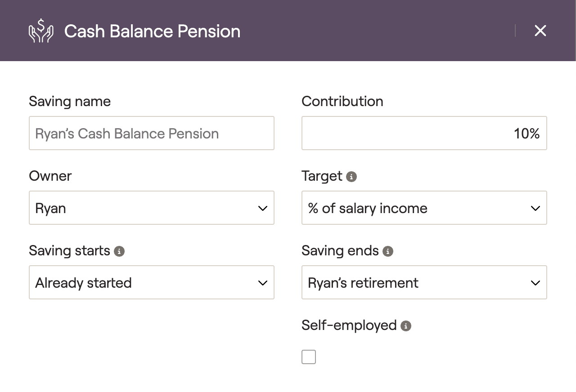
Task: Click the 'Contribution' field label
Action: [x=342, y=101]
